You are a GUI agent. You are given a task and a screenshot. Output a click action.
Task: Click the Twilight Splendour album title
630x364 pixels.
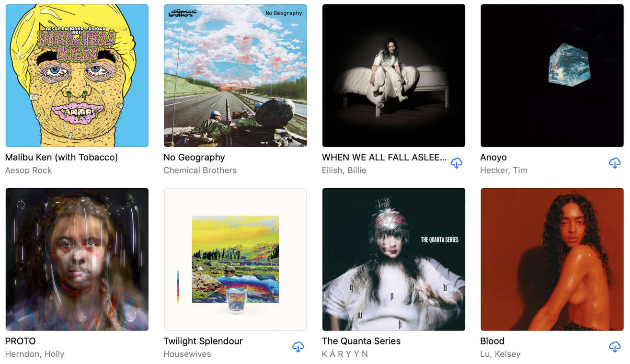[x=203, y=341]
